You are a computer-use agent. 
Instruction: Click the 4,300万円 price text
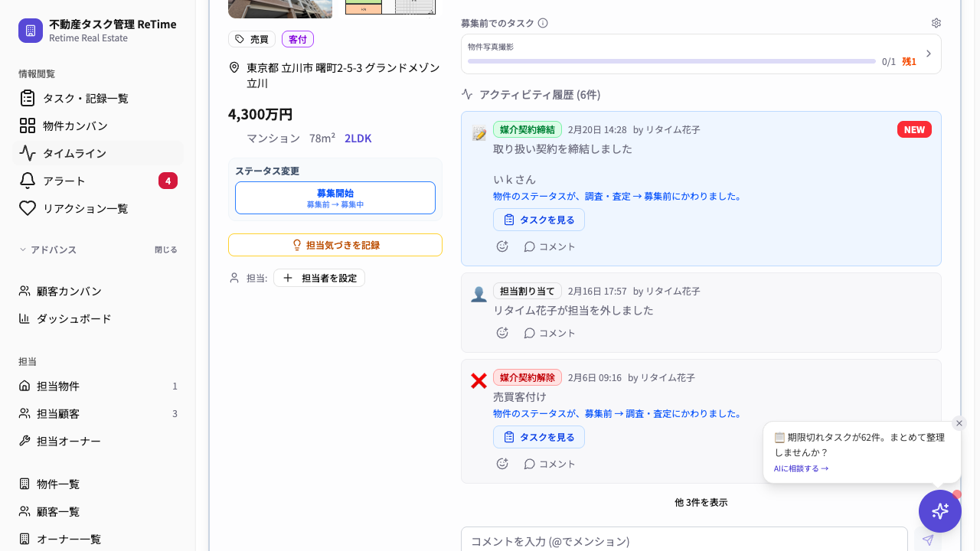(x=260, y=114)
